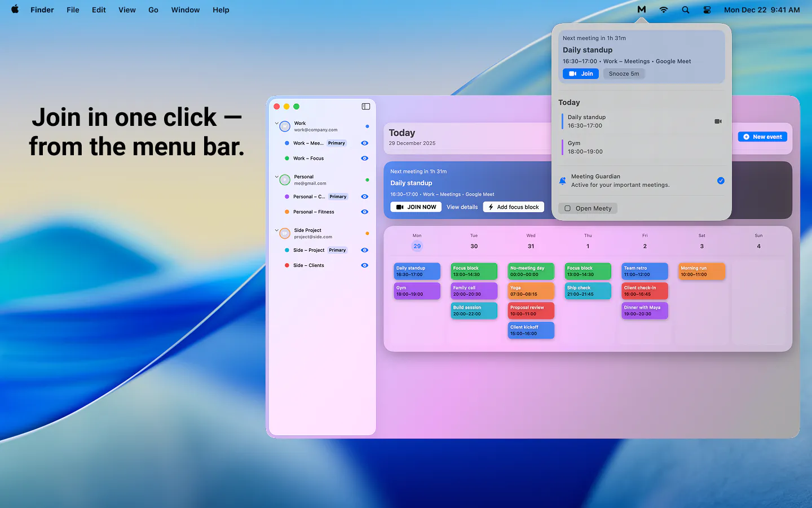The height and width of the screenshot is (508, 812).
Task: Click the Meeting Guardian bell icon
Action: click(x=562, y=181)
